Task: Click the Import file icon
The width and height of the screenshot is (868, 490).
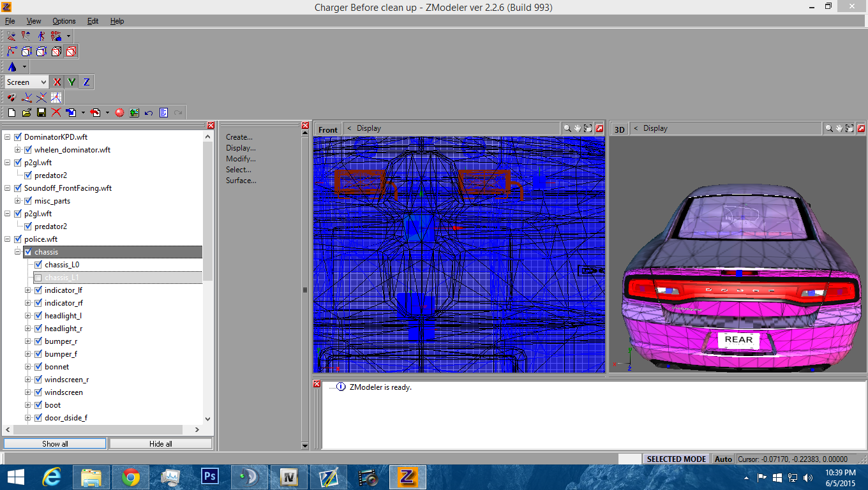Action: (x=71, y=112)
